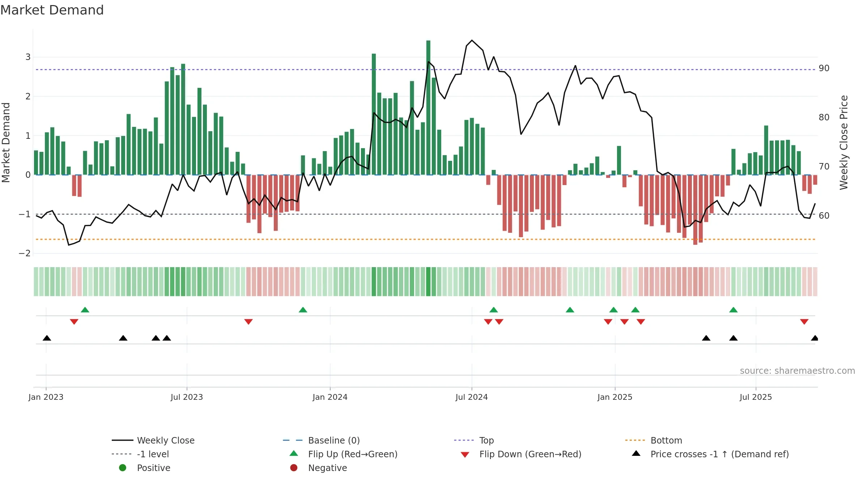Click red Flip Down marker near September 2023
Viewport: 868px width, 488px height.
248,322
